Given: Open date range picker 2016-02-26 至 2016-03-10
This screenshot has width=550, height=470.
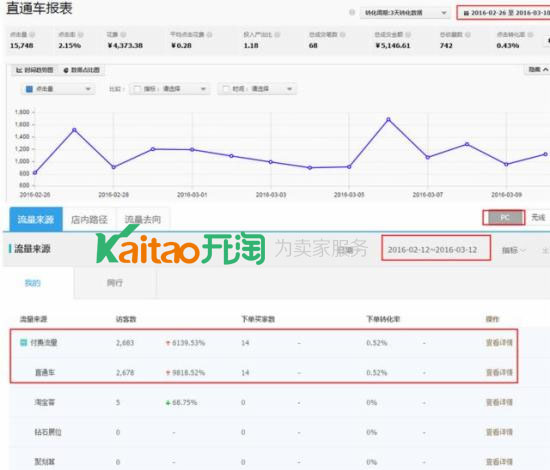Looking at the screenshot, I should click(504, 13).
